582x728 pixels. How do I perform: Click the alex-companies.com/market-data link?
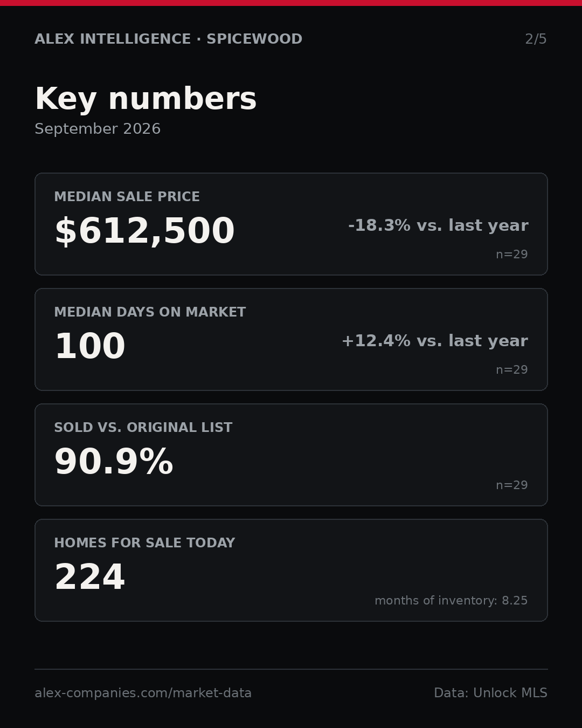coord(143,693)
